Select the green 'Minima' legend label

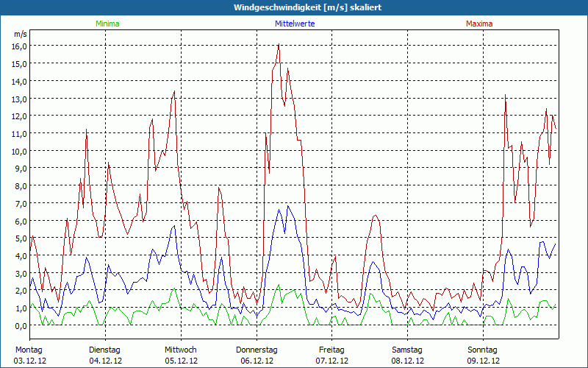click(x=107, y=24)
